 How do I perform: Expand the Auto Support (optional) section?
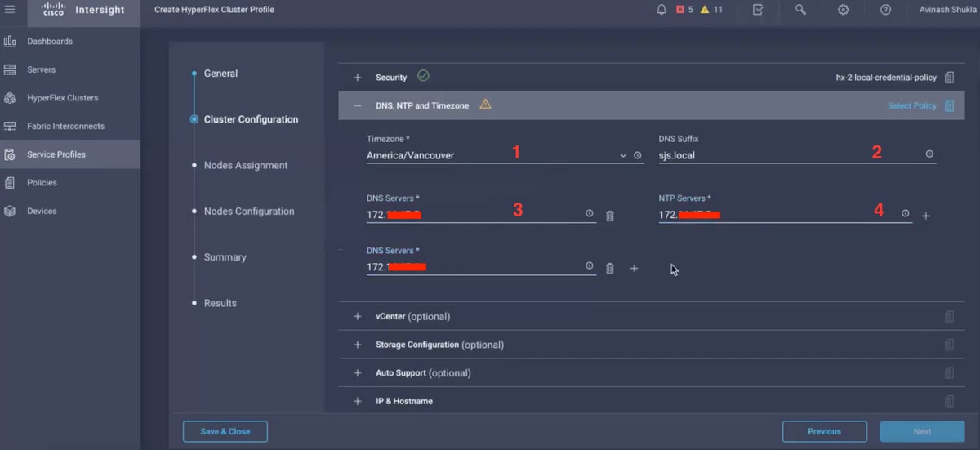click(358, 373)
